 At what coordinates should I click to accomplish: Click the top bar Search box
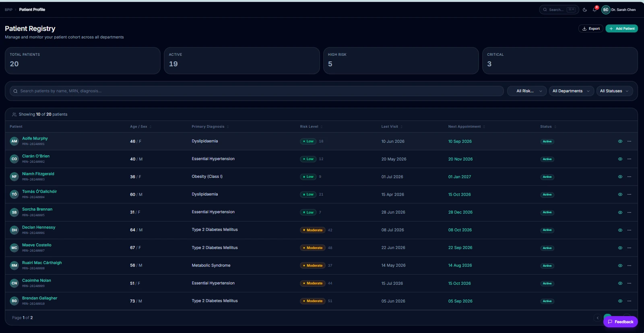pyautogui.click(x=559, y=10)
